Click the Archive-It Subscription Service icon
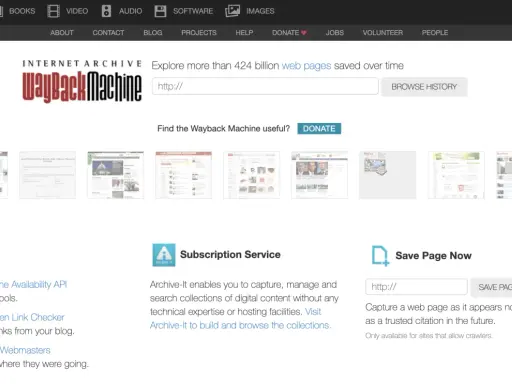Screen dimensions: 512x384 164,255
